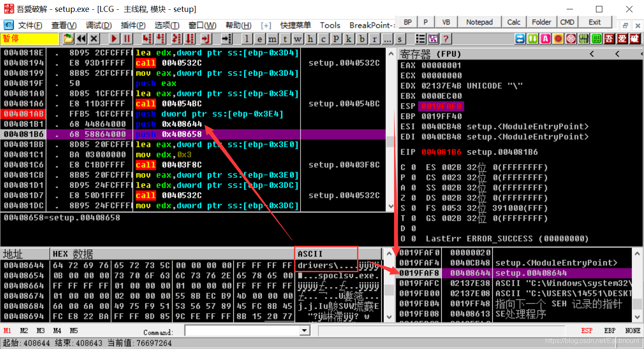This screenshot has width=644, height=349.
Task: Select the ESP stack mode button
Action: 587,331
